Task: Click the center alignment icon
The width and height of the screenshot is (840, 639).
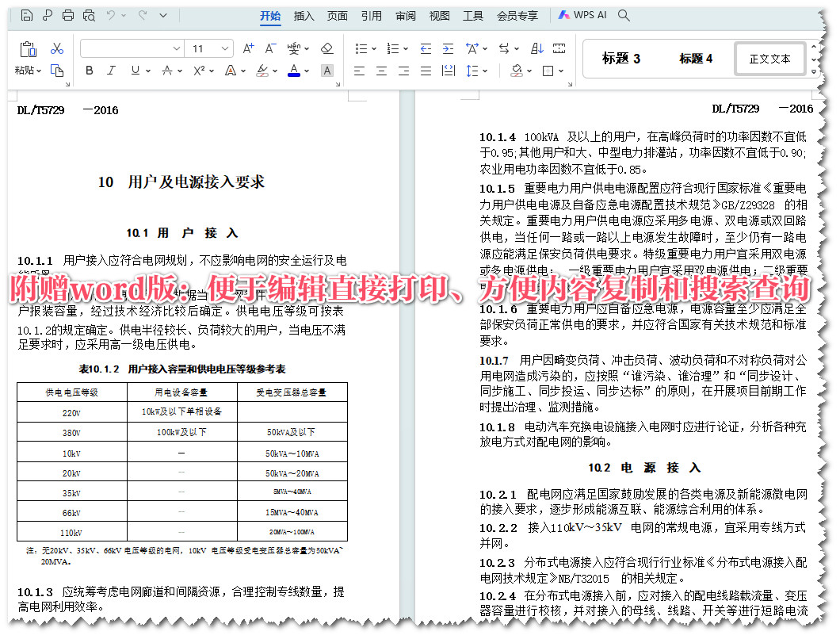Action: (381, 71)
